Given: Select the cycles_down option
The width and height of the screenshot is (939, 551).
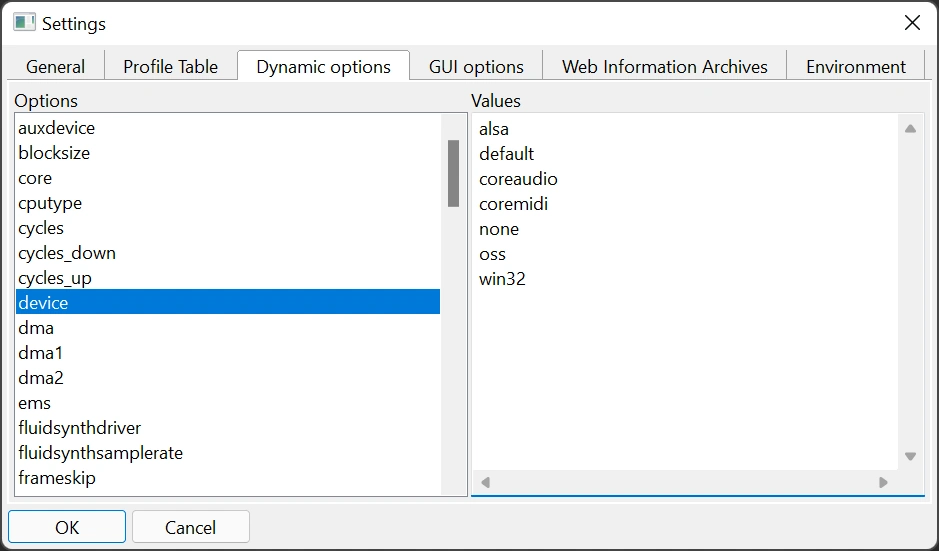Looking at the screenshot, I should coord(67,253).
